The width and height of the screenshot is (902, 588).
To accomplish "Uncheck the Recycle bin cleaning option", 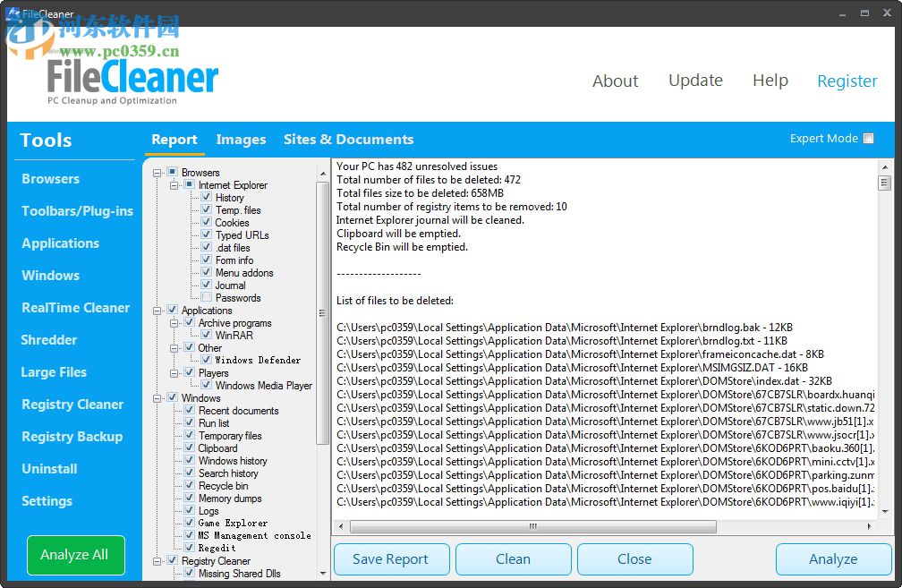I will (191, 485).
